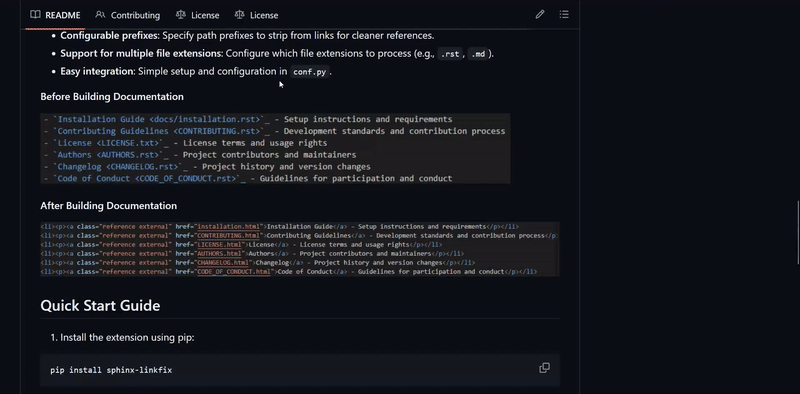
Task: Click the Code of Conduct code line
Action: tap(247, 179)
